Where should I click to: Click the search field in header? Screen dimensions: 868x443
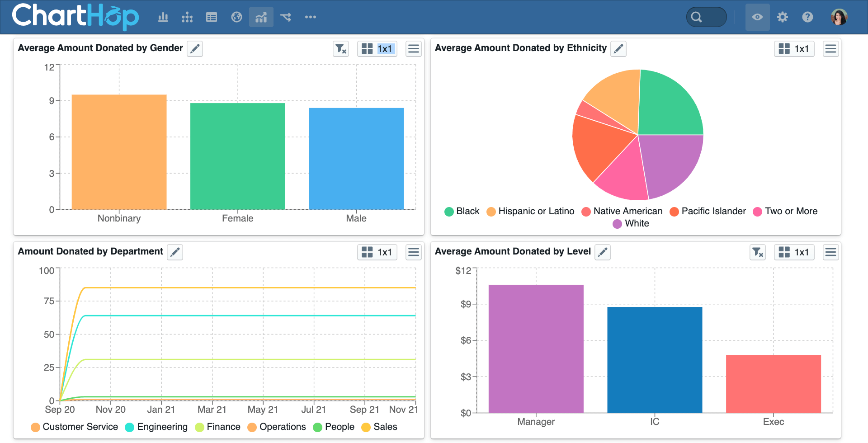(706, 17)
